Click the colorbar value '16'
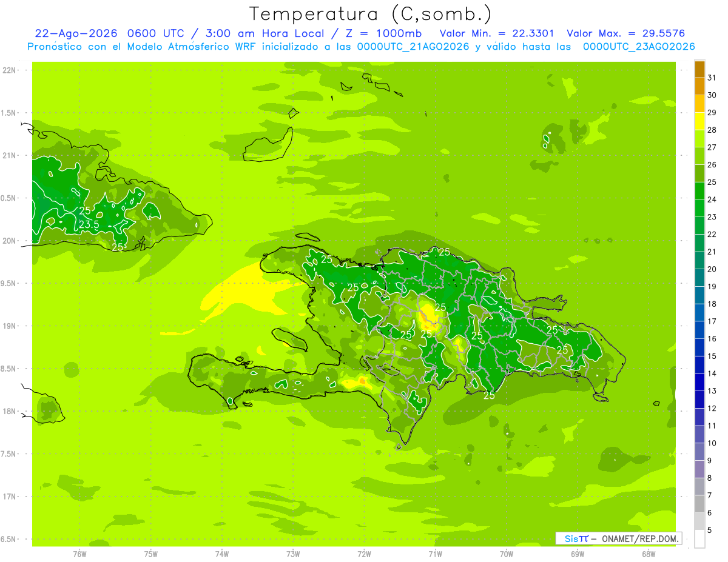Screen dimensions: 728x562 712,339
